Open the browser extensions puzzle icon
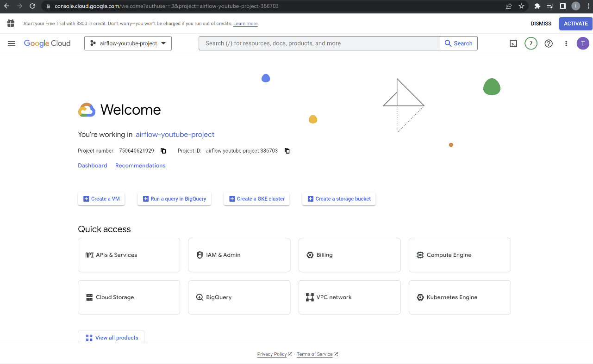Image resolution: width=593 pixels, height=364 pixels. 537,6
